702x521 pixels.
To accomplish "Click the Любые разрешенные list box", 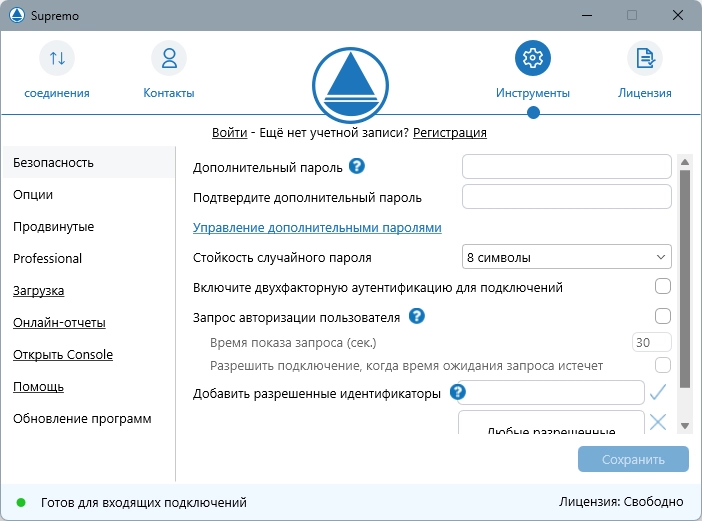I will click(x=551, y=423).
